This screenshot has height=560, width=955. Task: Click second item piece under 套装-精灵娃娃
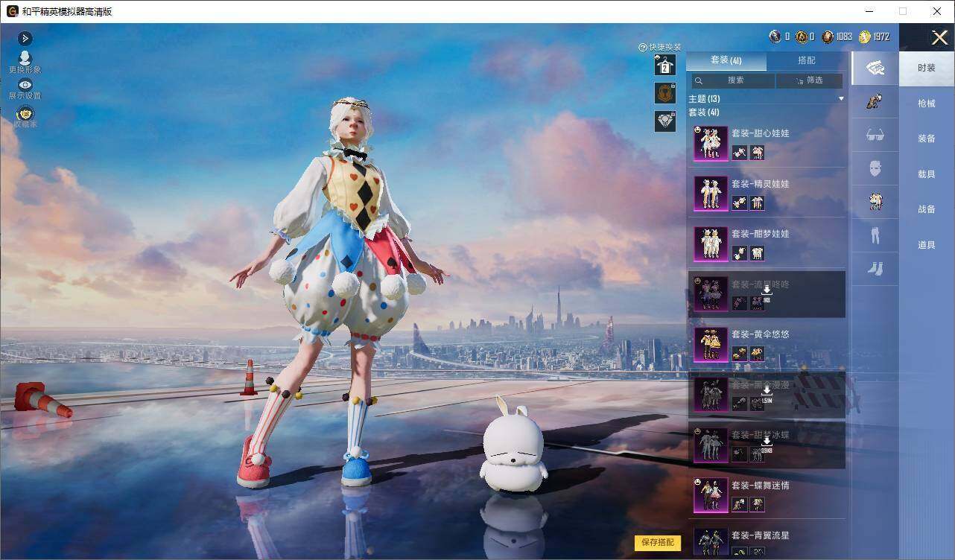[757, 203]
